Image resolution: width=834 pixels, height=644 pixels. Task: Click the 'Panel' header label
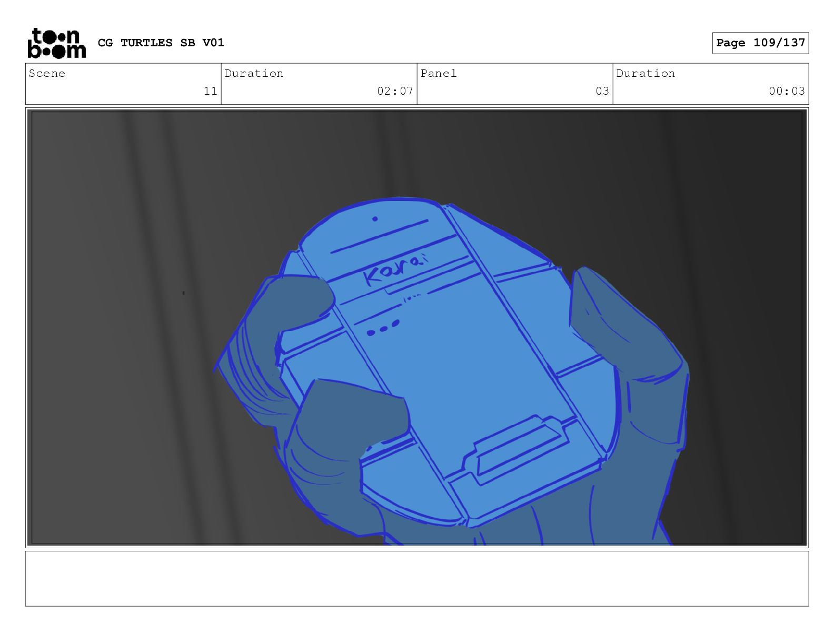click(439, 73)
